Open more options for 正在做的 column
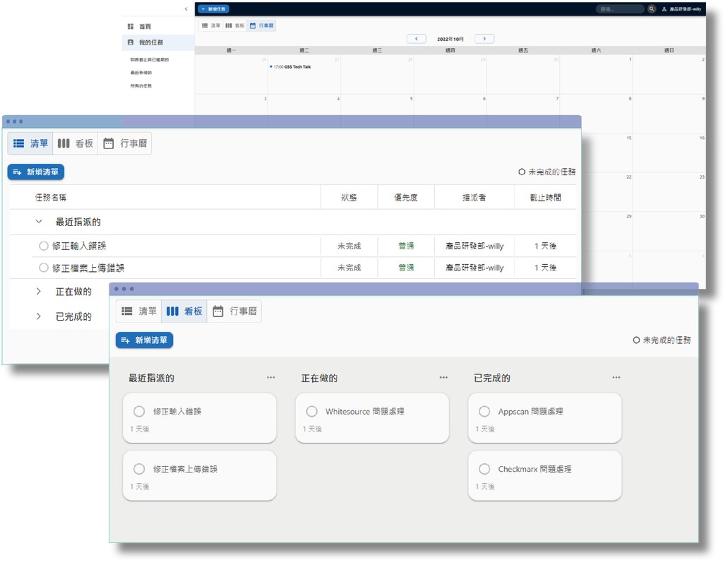728x565 pixels. click(443, 377)
